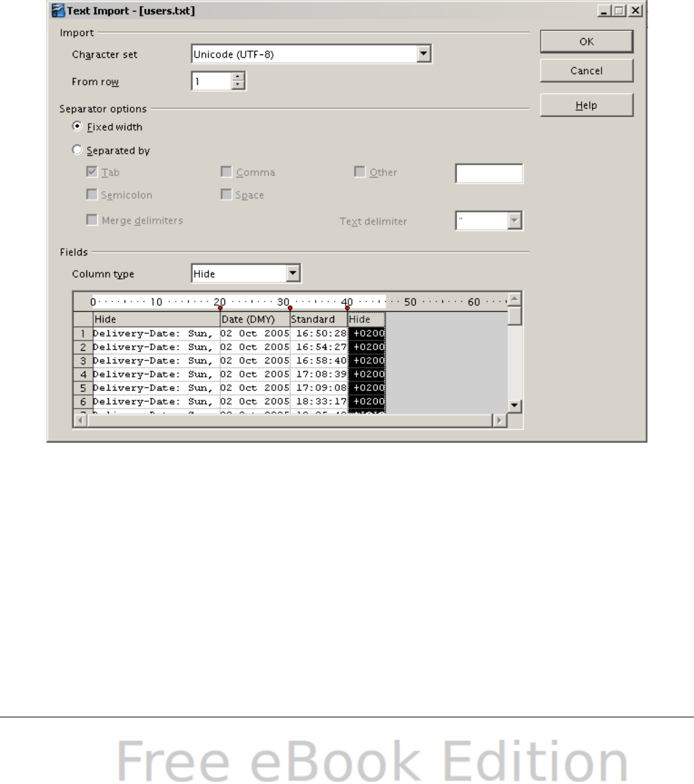Toggle the Comma separator checkbox

(226, 172)
